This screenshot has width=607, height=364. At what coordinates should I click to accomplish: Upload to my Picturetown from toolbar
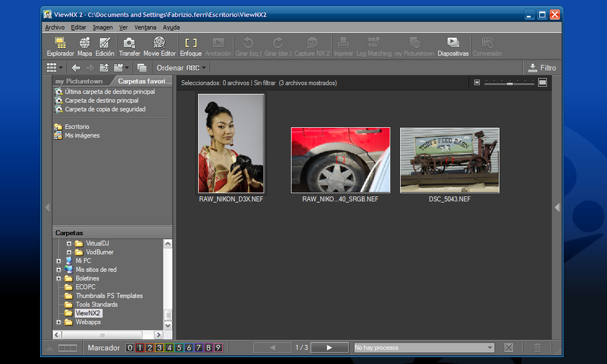click(414, 46)
